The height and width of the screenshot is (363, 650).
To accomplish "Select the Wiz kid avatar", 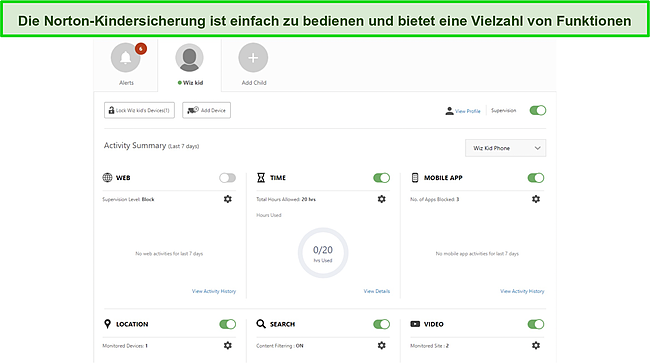I will pos(189,58).
